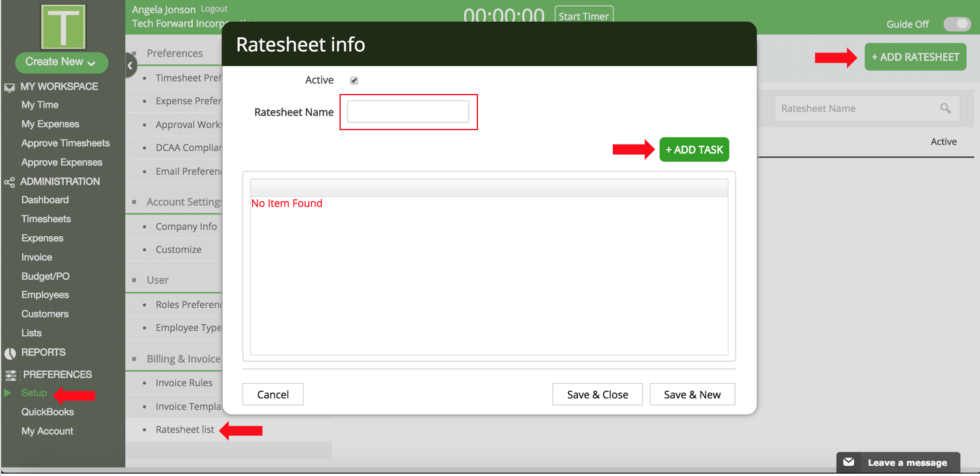Open My Account
Image resolution: width=980 pixels, height=476 pixels.
pyautogui.click(x=47, y=431)
